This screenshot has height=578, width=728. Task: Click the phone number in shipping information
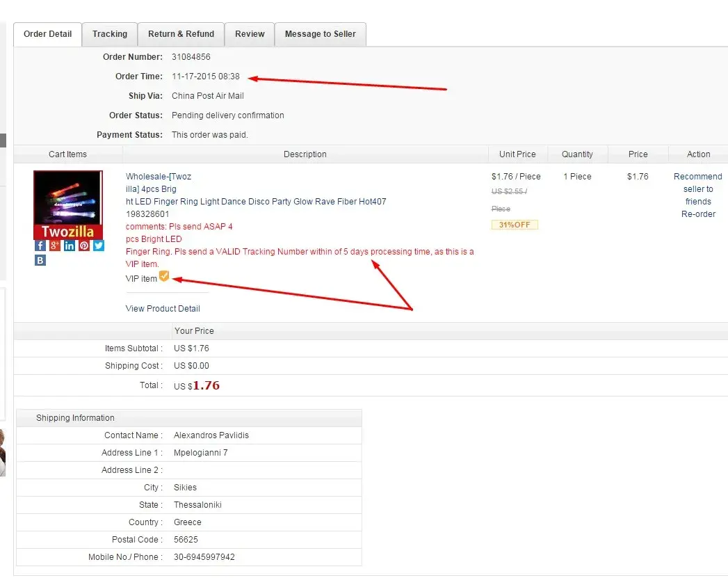(x=204, y=557)
